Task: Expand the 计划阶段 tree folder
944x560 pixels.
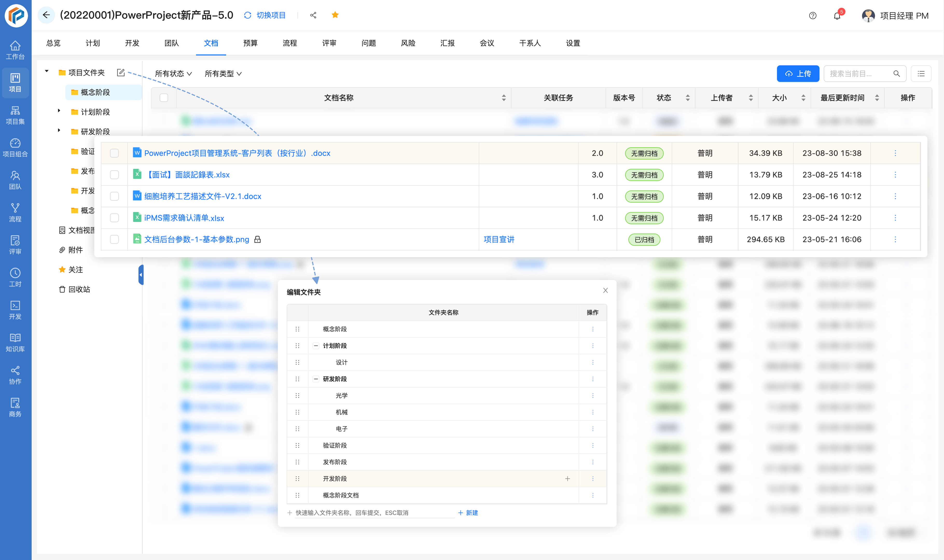Action: tap(59, 110)
